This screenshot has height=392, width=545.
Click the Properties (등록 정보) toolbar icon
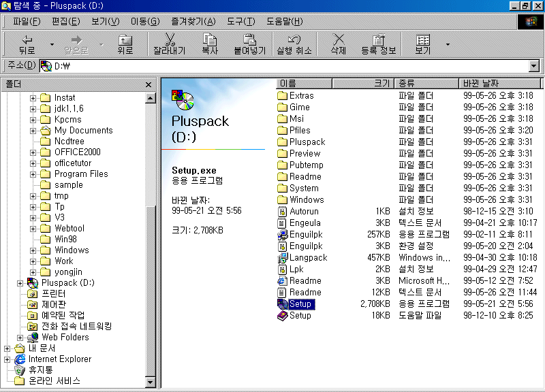click(378, 39)
